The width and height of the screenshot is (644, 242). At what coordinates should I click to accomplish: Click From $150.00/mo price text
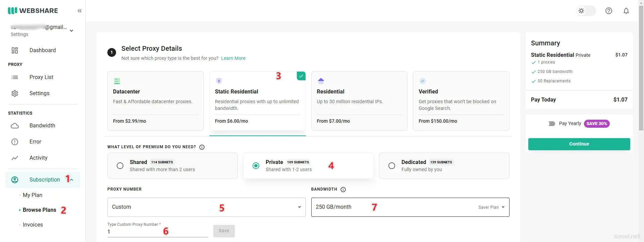[438, 121]
